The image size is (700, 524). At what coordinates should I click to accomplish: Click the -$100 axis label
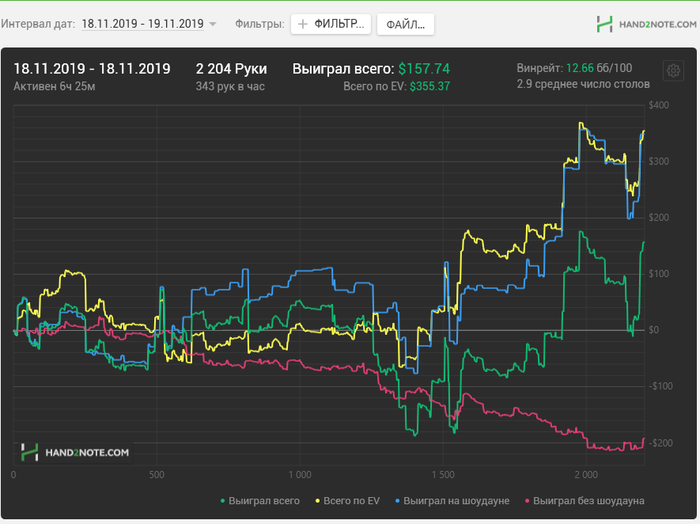(660, 387)
